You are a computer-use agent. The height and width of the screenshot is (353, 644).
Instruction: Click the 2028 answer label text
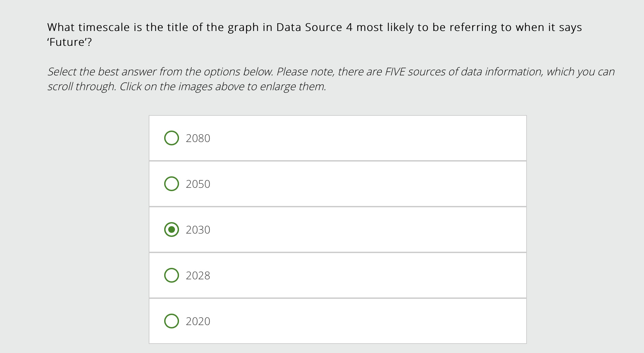(x=198, y=275)
